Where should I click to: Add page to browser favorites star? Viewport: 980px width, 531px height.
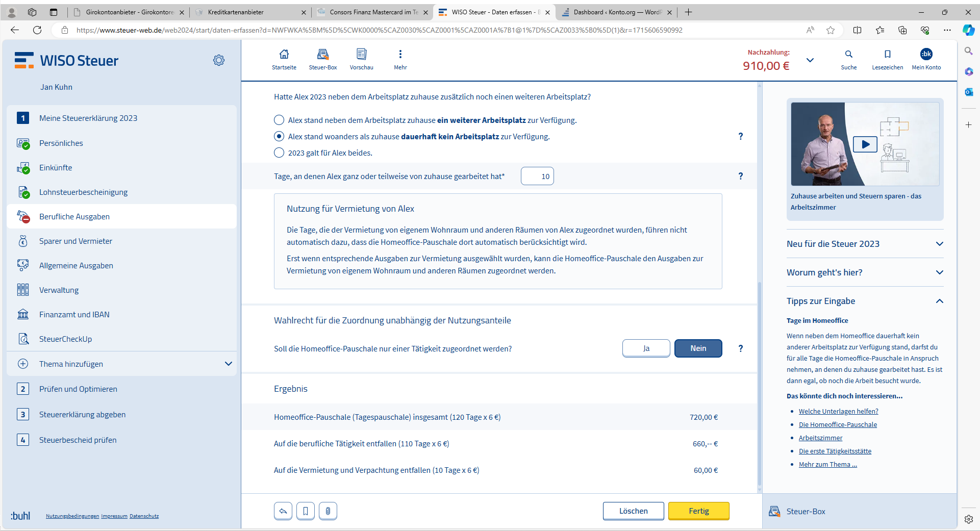(x=831, y=30)
